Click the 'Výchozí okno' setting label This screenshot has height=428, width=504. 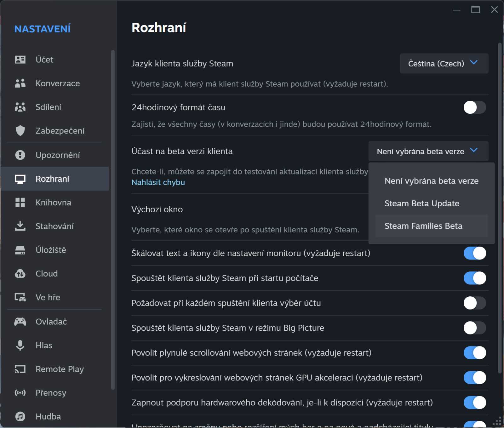157,209
